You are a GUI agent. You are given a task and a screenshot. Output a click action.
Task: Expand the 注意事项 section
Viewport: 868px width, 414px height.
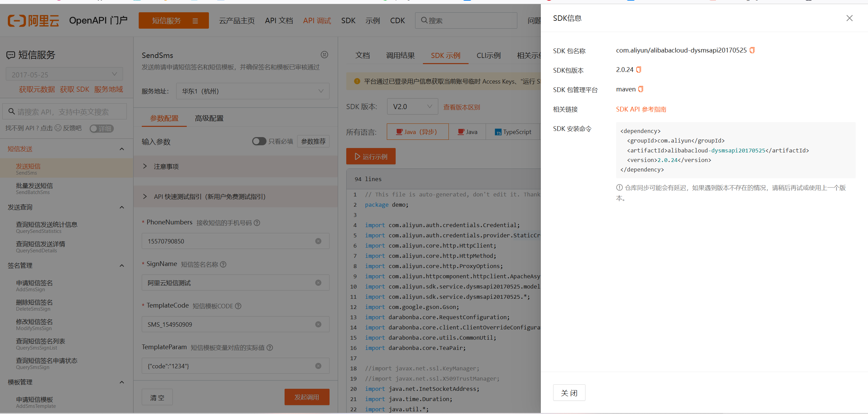tap(235, 166)
